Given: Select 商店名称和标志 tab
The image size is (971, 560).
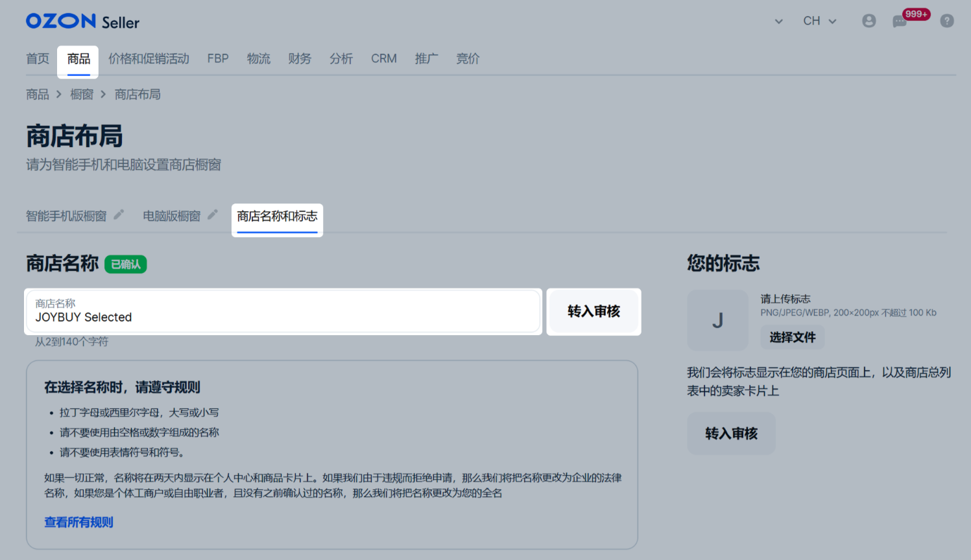Looking at the screenshot, I should 277,216.
